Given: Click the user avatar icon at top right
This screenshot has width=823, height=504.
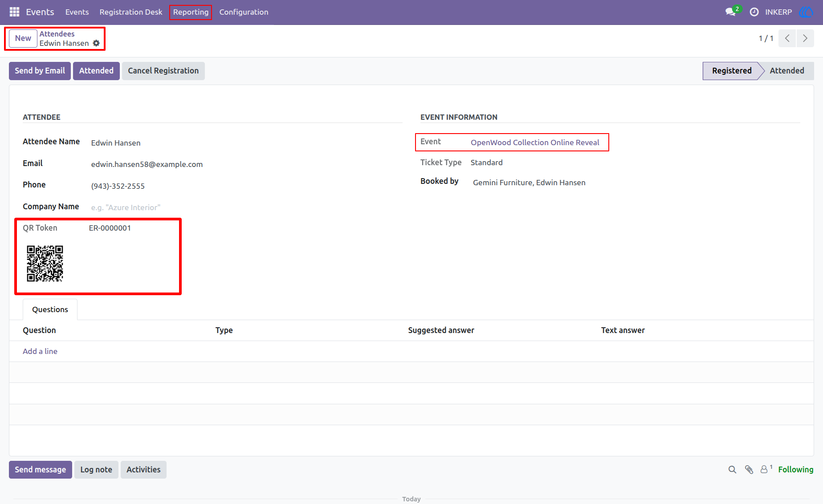Looking at the screenshot, I should [806, 12].
